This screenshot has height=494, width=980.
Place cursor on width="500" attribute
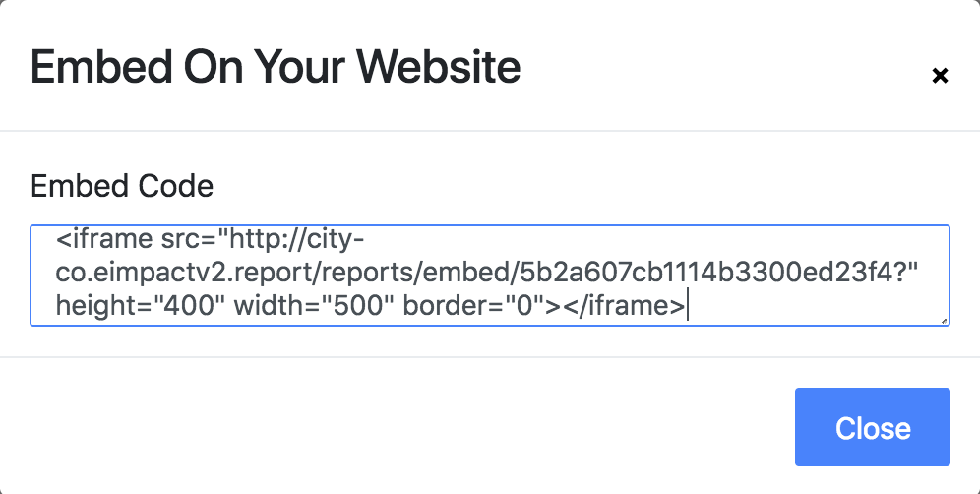pyautogui.click(x=313, y=306)
